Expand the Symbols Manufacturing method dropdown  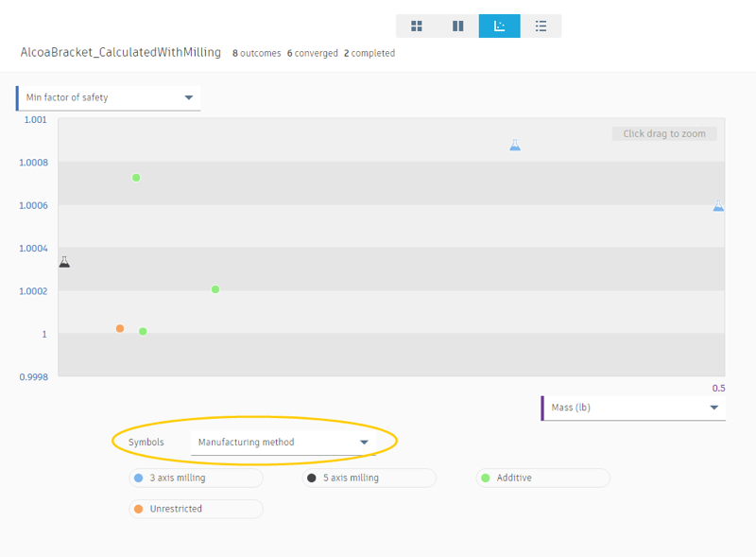(283, 443)
